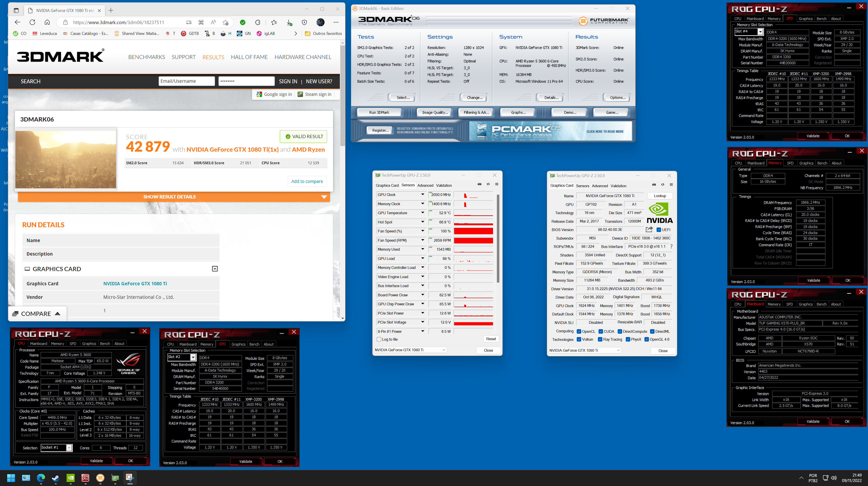Image resolution: width=868 pixels, height=486 pixels.
Task: Go to browser home page icon
Action: [47, 22]
